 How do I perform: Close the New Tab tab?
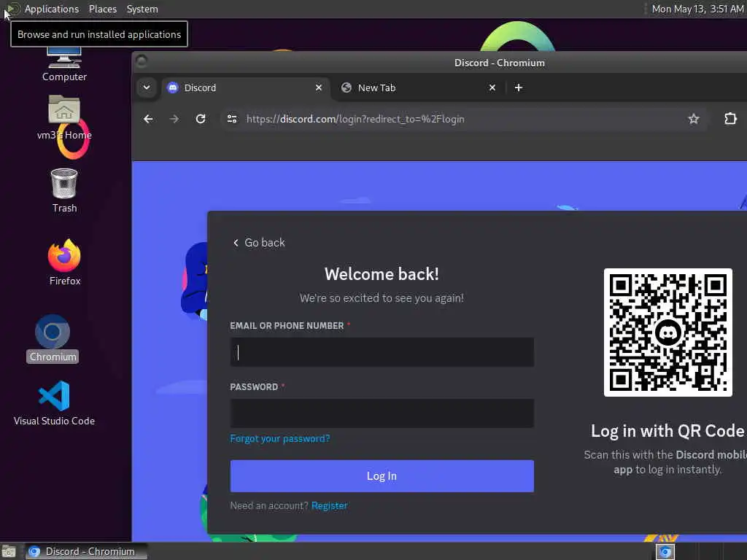point(492,87)
